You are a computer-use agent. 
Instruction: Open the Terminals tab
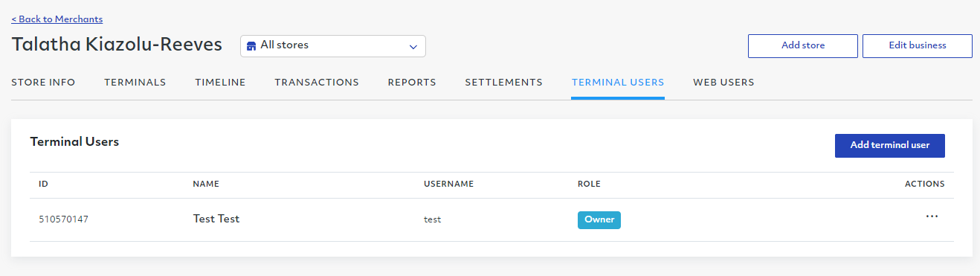(x=135, y=83)
